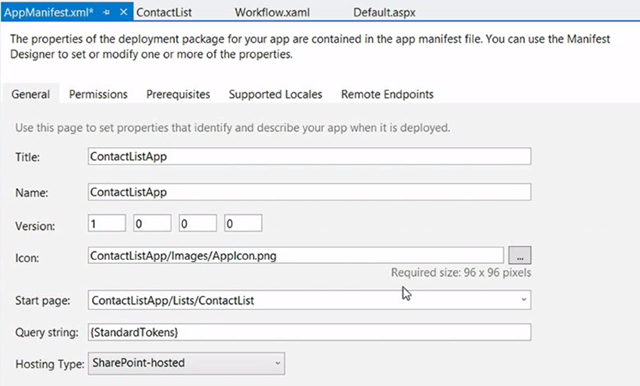The image size is (640, 386).
Task: Click the Query string field
Action: point(309,332)
